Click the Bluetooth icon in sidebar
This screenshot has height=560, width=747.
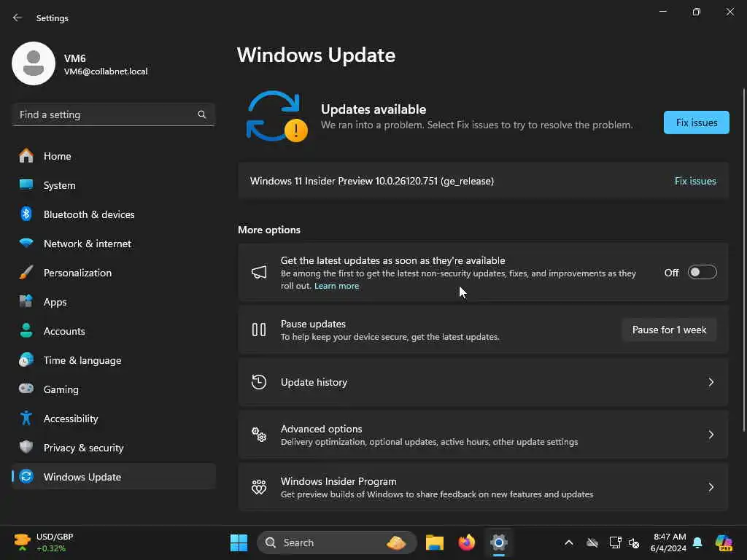26,214
